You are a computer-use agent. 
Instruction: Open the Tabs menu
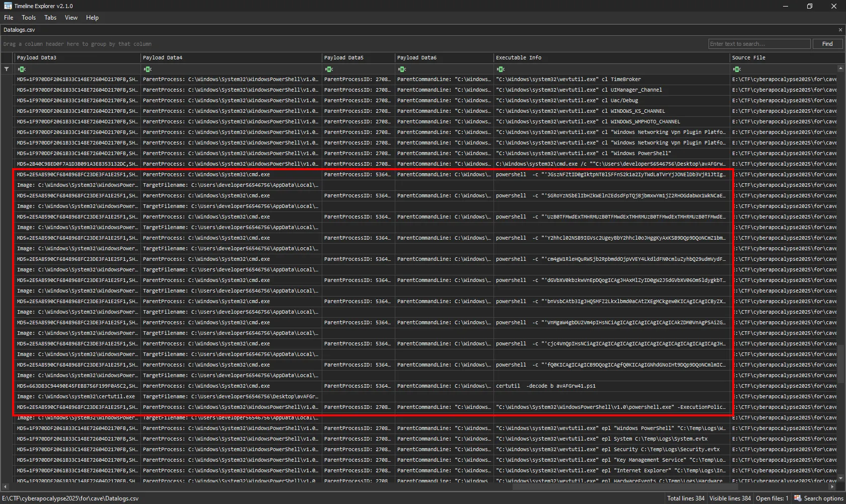coord(50,18)
